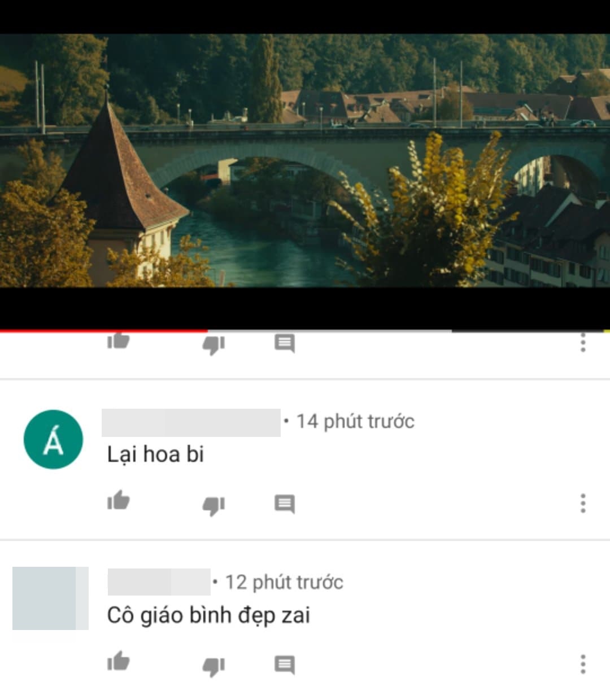Image resolution: width=610 pixels, height=700 pixels.
Task: Click the '14 phút trước' timestamp
Action: [x=355, y=422]
